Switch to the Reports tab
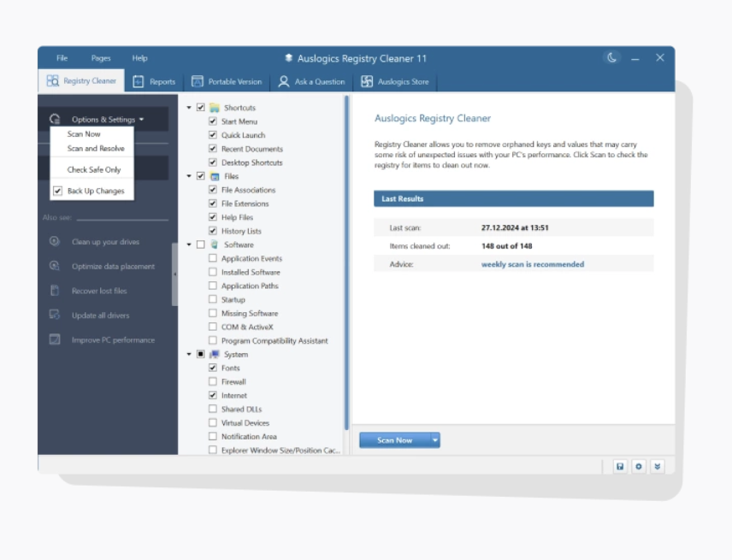This screenshot has height=560, width=732. [154, 82]
